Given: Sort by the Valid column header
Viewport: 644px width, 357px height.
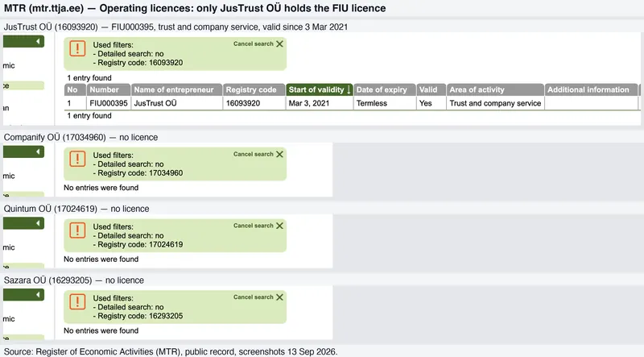Looking at the screenshot, I should (431, 89).
